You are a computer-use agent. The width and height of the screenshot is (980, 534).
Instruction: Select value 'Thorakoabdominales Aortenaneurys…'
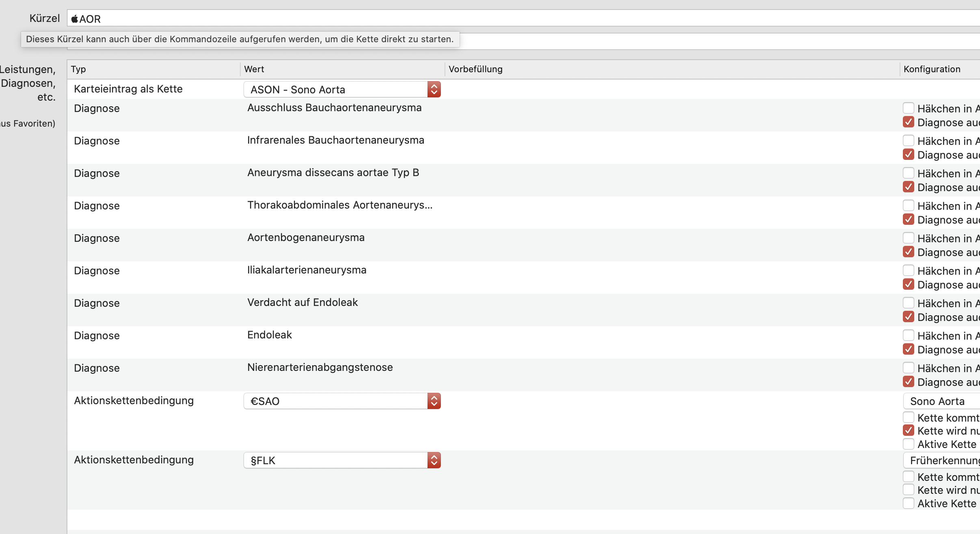coord(340,205)
